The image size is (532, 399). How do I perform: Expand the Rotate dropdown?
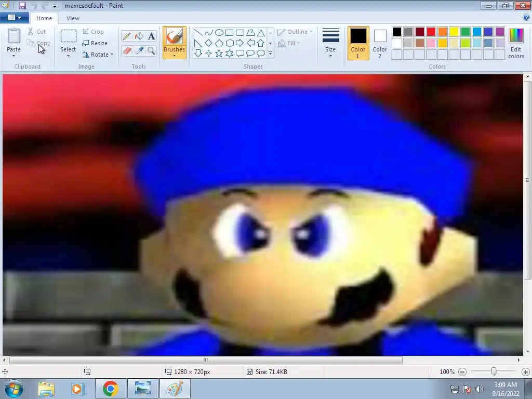coord(112,54)
